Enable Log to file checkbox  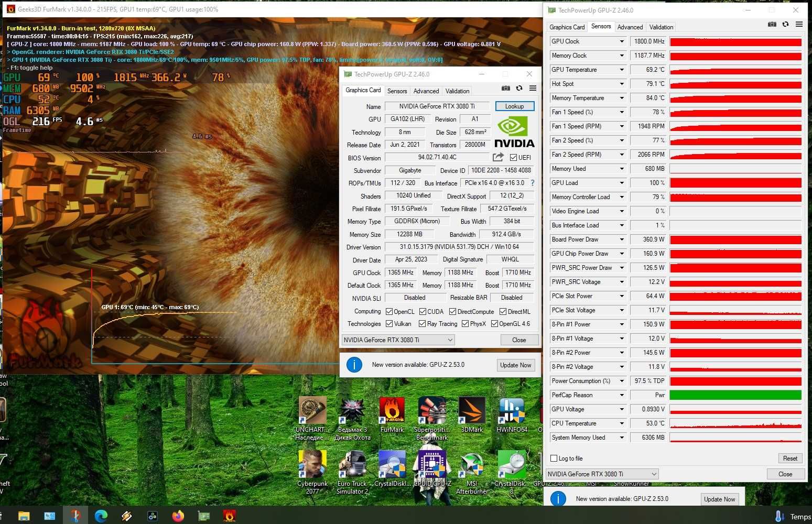[x=554, y=458]
